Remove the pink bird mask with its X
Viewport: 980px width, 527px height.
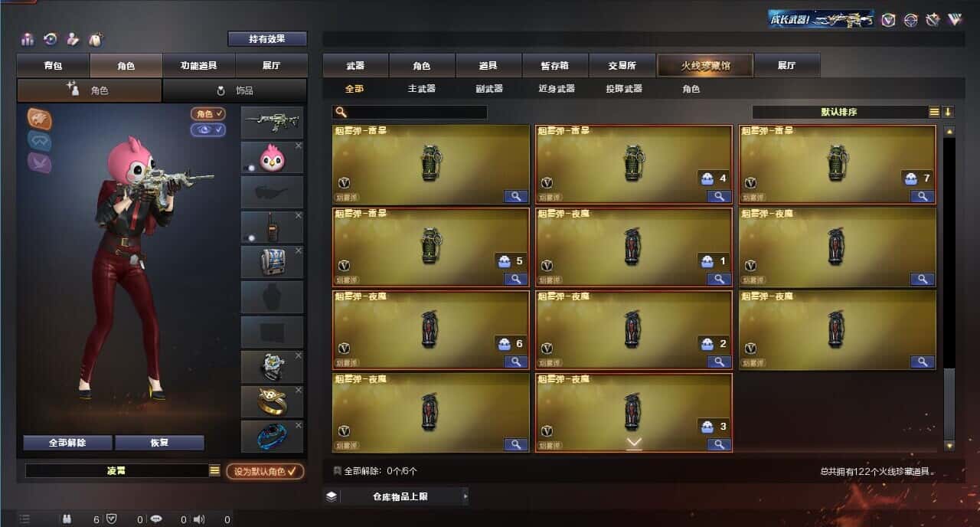click(299, 146)
